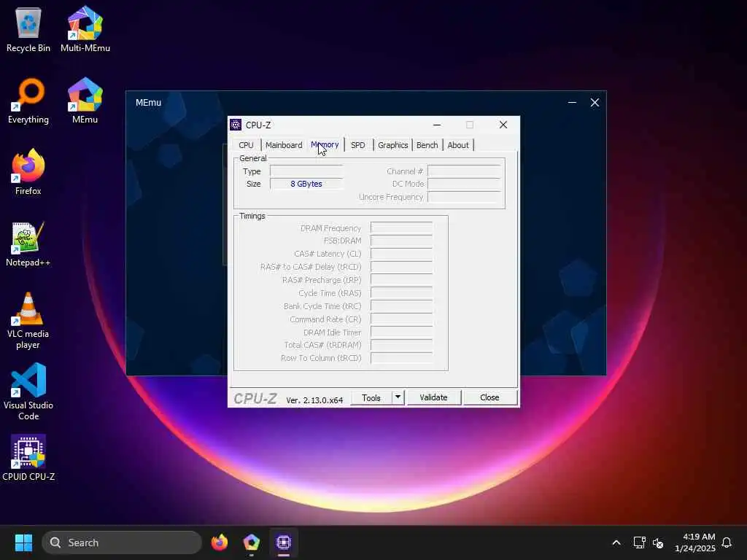This screenshot has height=560, width=747.
Task: Open the Graphics tab
Action: click(393, 145)
